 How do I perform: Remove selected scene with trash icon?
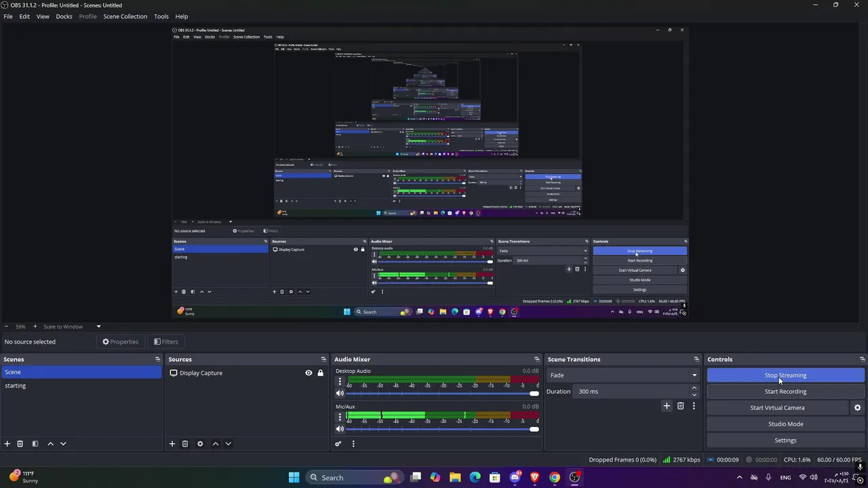(20, 444)
